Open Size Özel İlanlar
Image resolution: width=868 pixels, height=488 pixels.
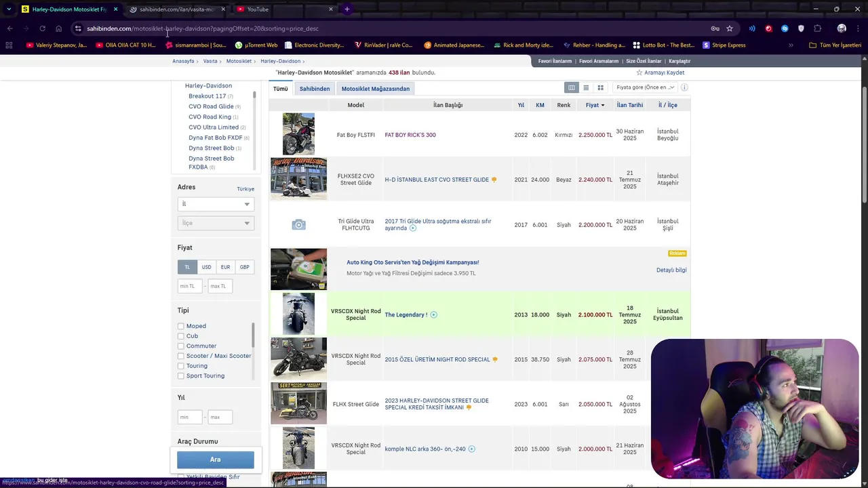pyautogui.click(x=644, y=61)
